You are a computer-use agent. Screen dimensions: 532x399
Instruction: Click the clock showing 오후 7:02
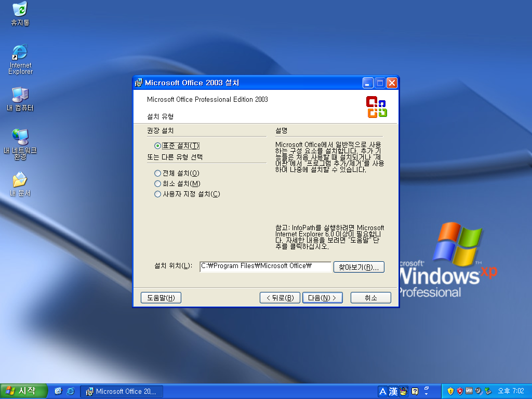point(511,391)
